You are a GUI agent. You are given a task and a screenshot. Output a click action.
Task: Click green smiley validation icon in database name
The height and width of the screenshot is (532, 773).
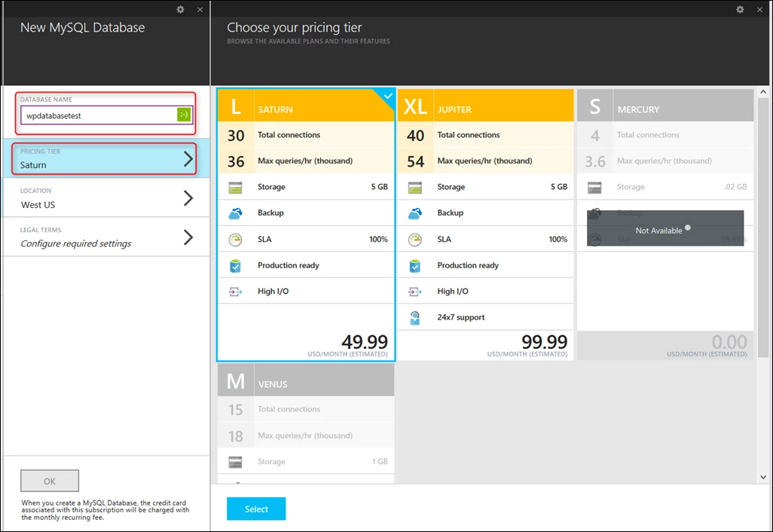pyautogui.click(x=184, y=115)
